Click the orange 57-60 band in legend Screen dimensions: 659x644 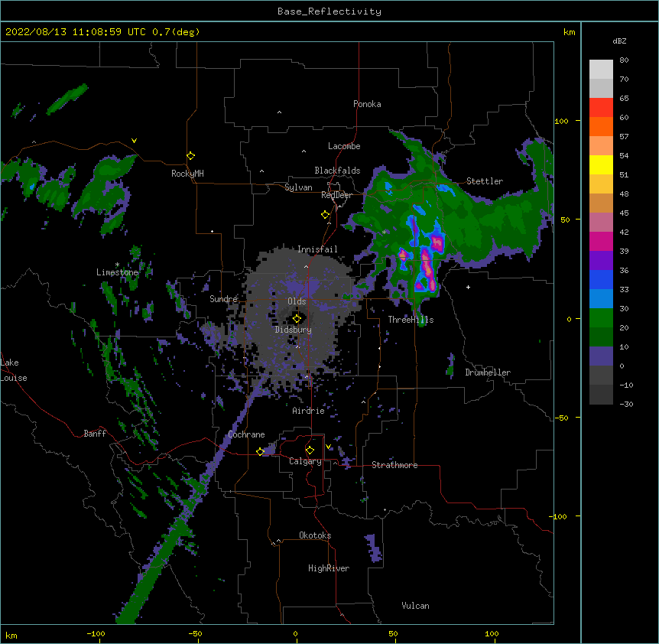(x=601, y=126)
